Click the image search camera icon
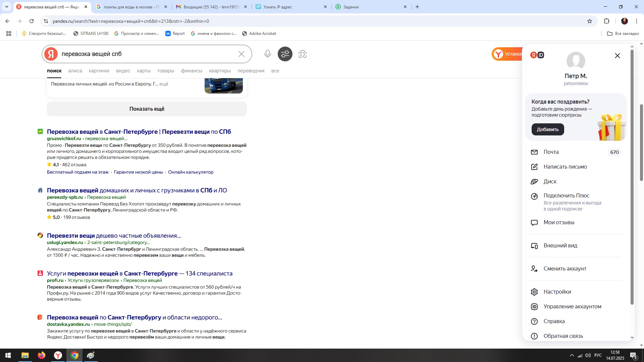 pos(303,54)
